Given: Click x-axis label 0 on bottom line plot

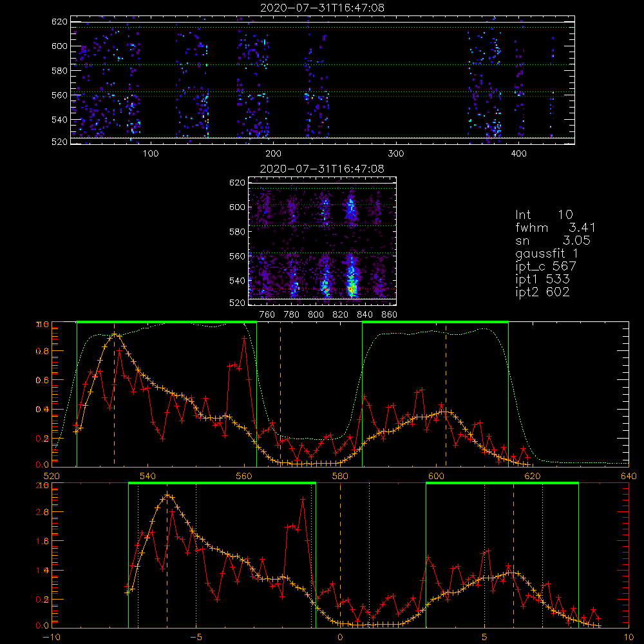Looking at the screenshot, I should (340, 638).
